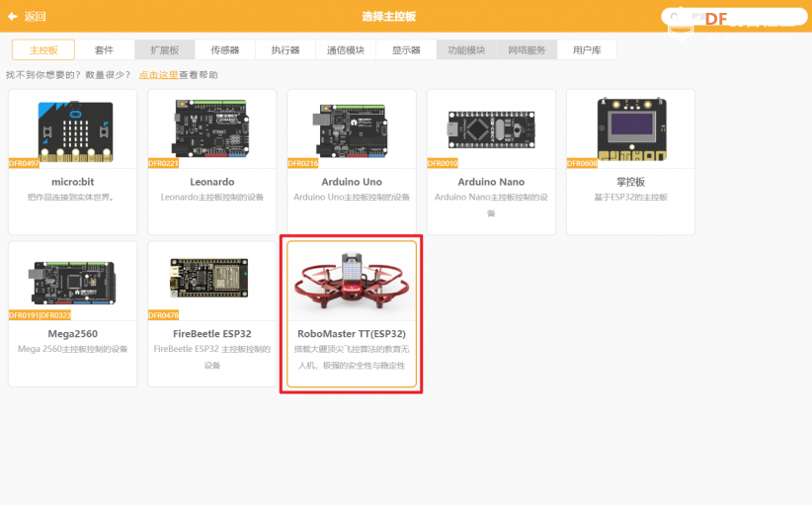
Task: Choose the FireBeetle ESP32 board image
Action: pyautogui.click(x=210, y=278)
